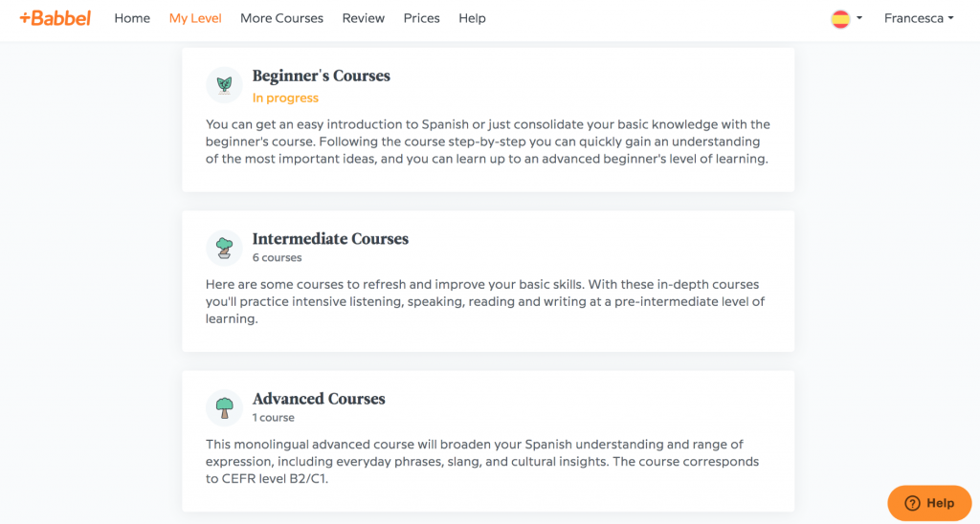Go to the Home menu item

point(132,18)
